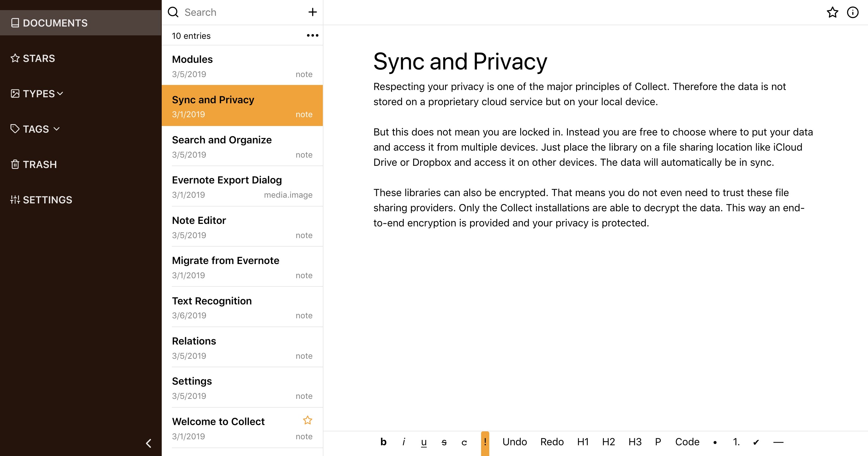Insert bullet list with dot tool

(x=715, y=442)
